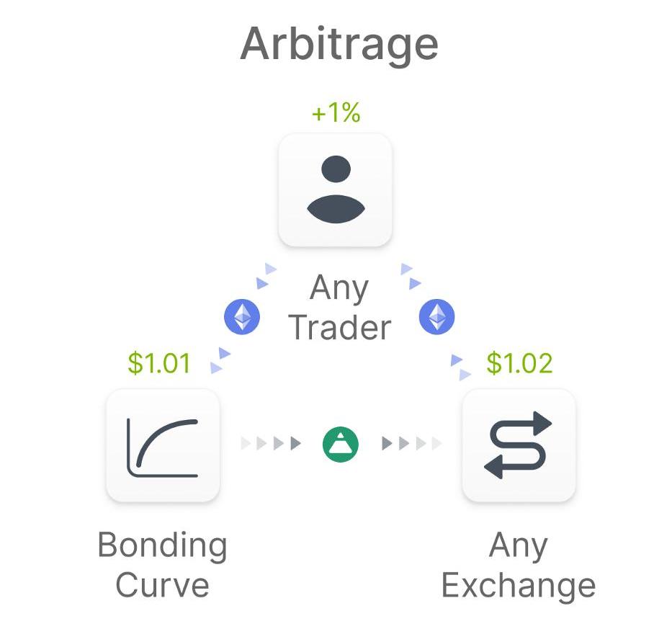Click the right Ethereum coin icon

(436, 317)
